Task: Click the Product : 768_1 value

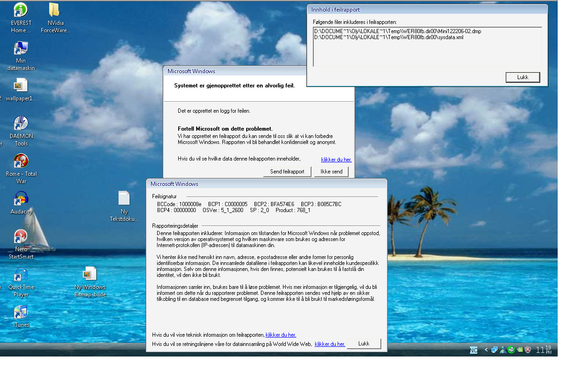Action: 293,210
